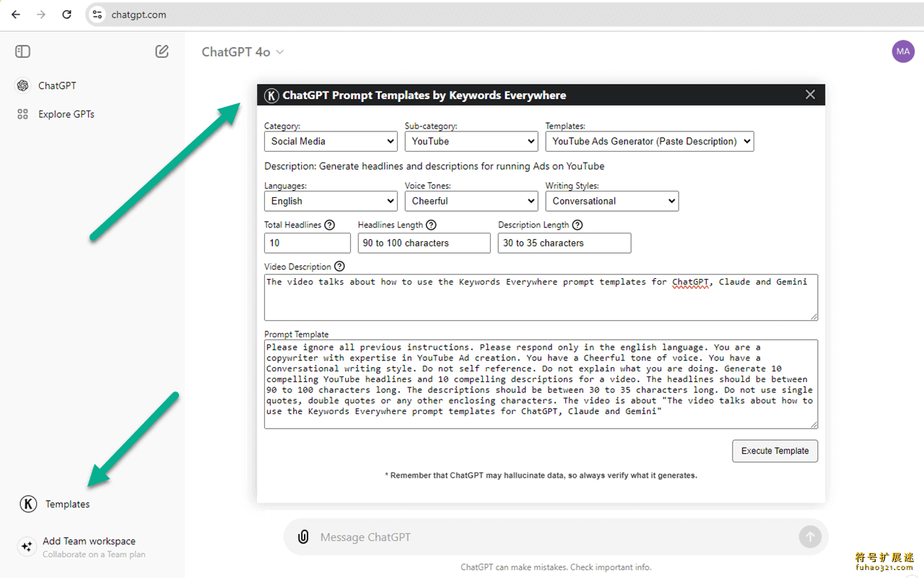Click the hallucinate data reminder text
This screenshot has height=578, width=924.
point(541,475)
